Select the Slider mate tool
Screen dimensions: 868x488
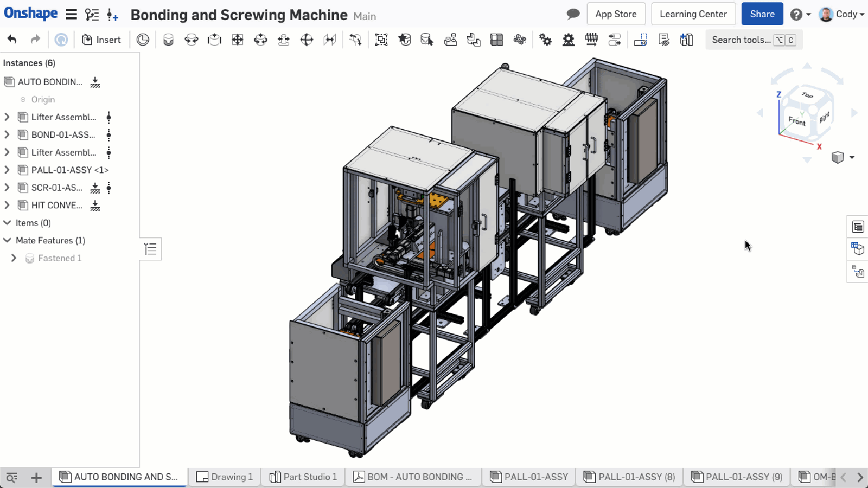(214, 39)
